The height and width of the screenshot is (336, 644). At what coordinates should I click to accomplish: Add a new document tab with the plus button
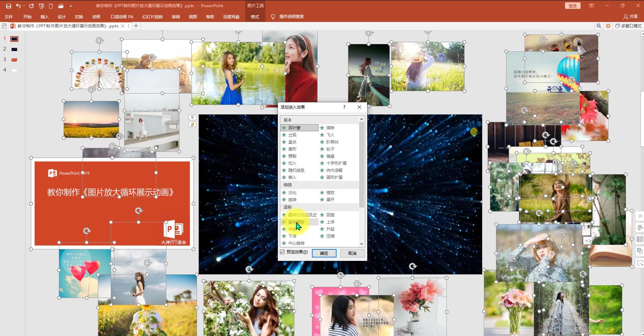click(136, 26)
